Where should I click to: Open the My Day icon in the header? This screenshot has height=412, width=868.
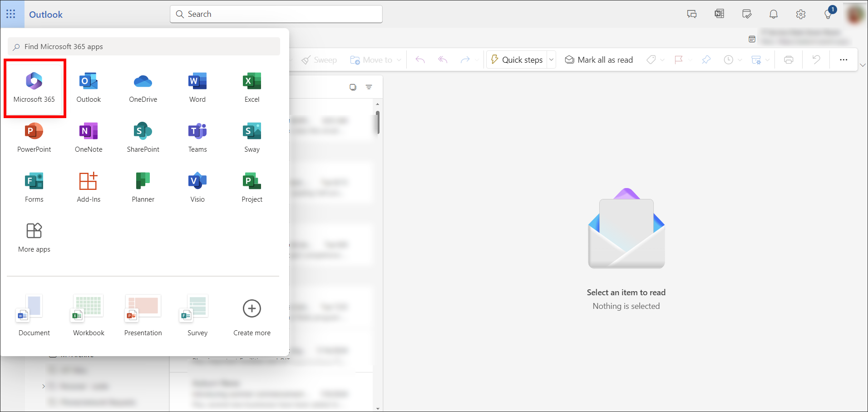click(746, 14)
